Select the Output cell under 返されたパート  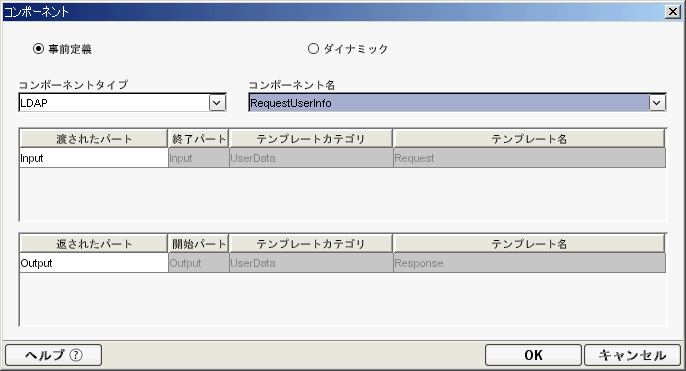(x=94, y=263)
